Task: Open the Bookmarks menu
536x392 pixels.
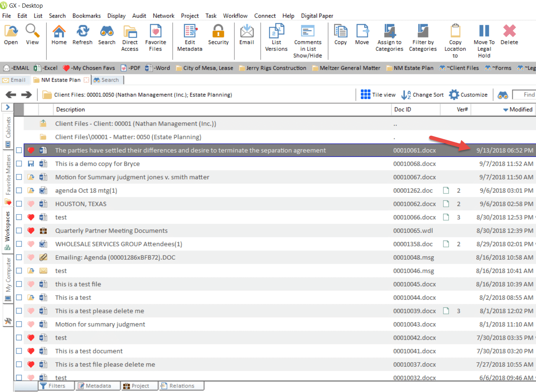Action: [86, 16]
